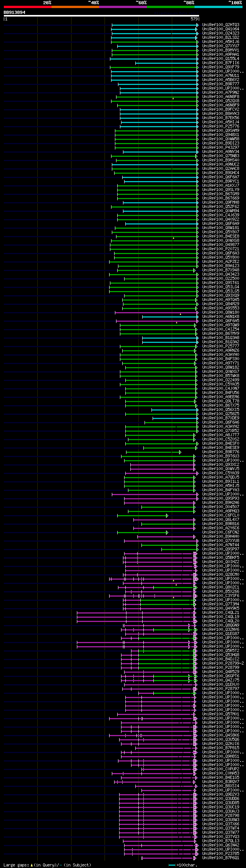Image resolution: width=246 pixels, height=868 pixels.
Task: Click hit label UniRef100_A6N8F9
Action: point(221,105)
